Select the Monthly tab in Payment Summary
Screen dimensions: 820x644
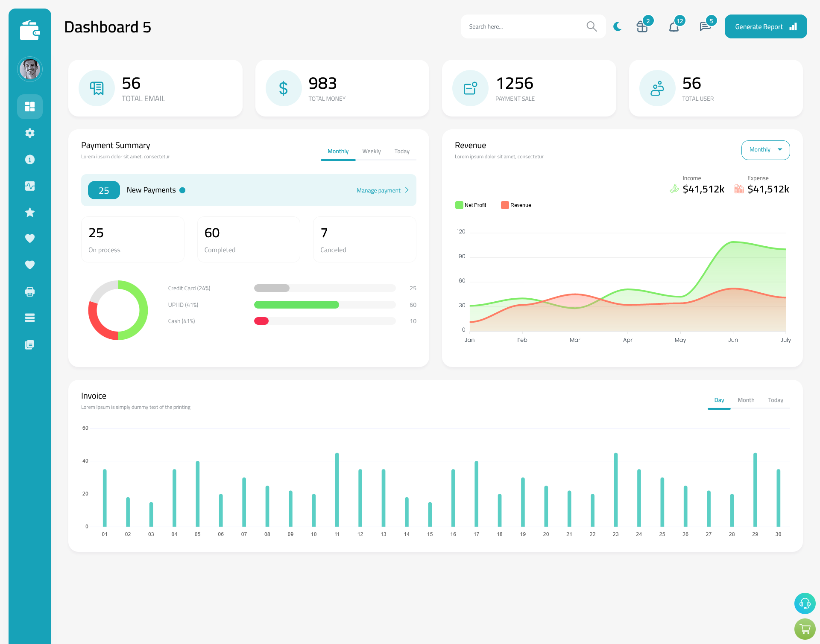click(337, 151)
